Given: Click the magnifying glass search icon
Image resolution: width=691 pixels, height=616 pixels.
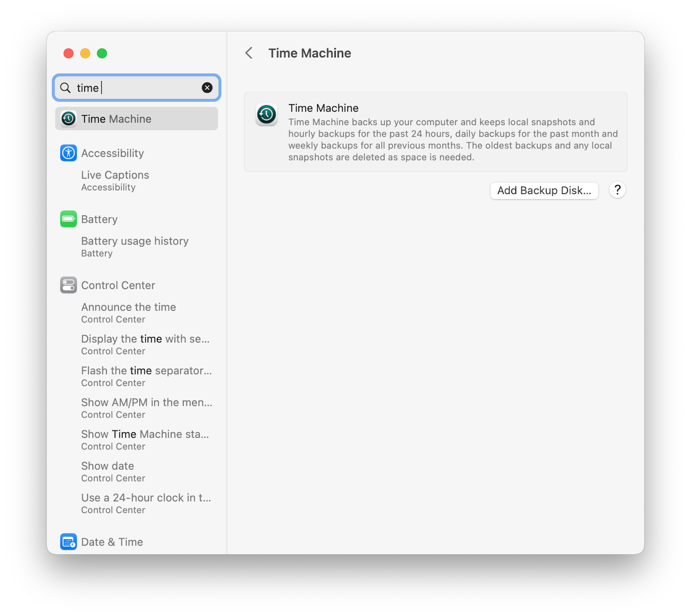Looking at the screenshot, I should 66,88.
